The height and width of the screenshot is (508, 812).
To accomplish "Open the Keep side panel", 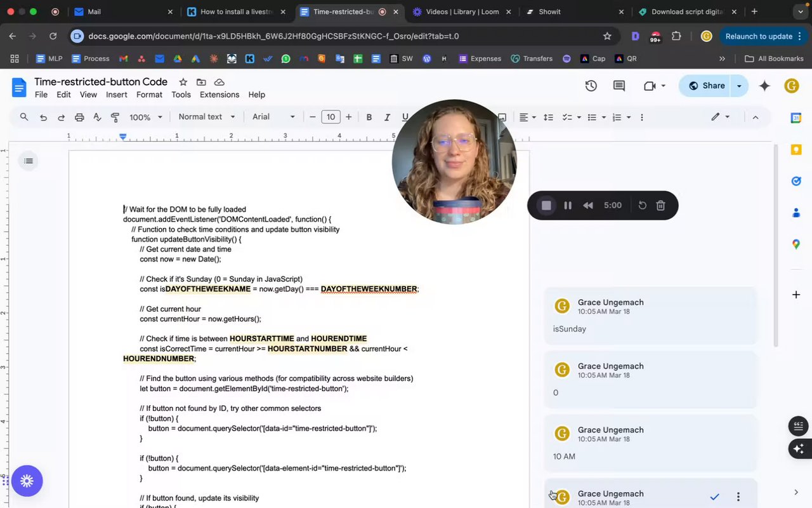I will pos(796,150).
